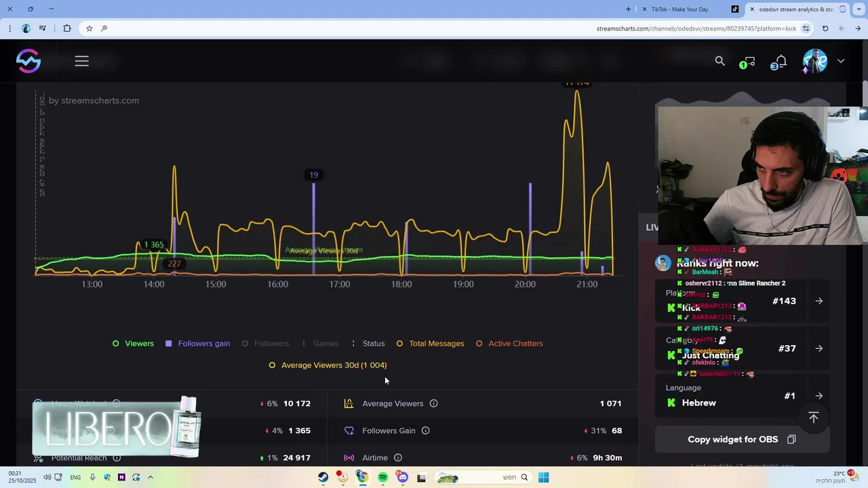Click the Windows Start button
868x488 pixels.
pyautogui.click(x=544, y=477)
